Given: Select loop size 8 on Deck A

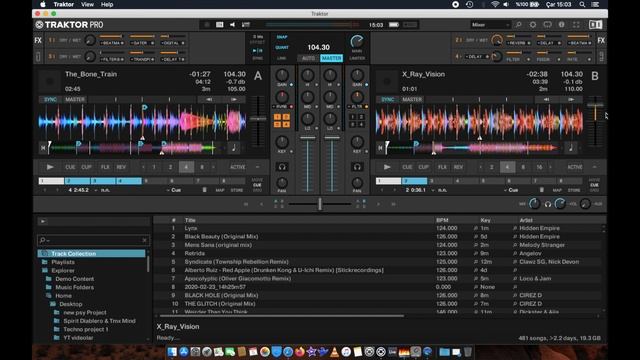Looking at the screenshot, I should point(202,167).
